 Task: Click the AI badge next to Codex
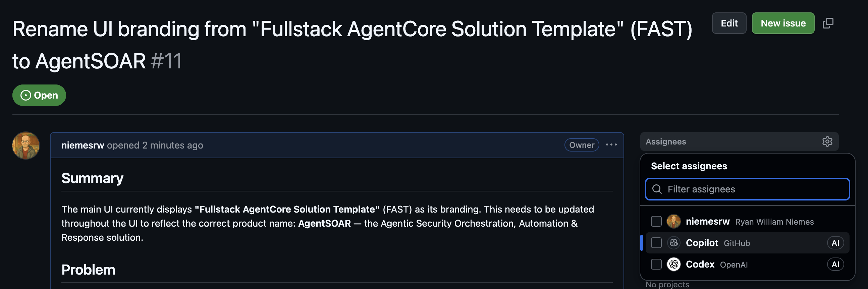(836, 265)
